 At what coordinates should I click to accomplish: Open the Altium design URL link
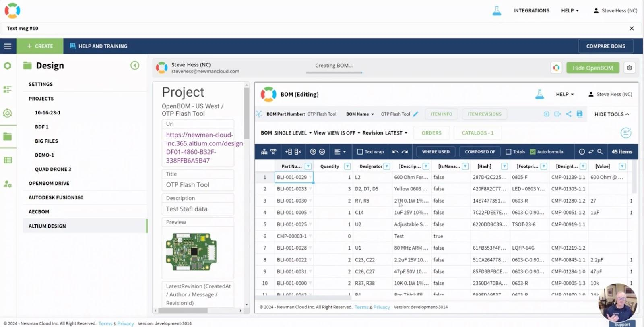click(x=204, y=147)
